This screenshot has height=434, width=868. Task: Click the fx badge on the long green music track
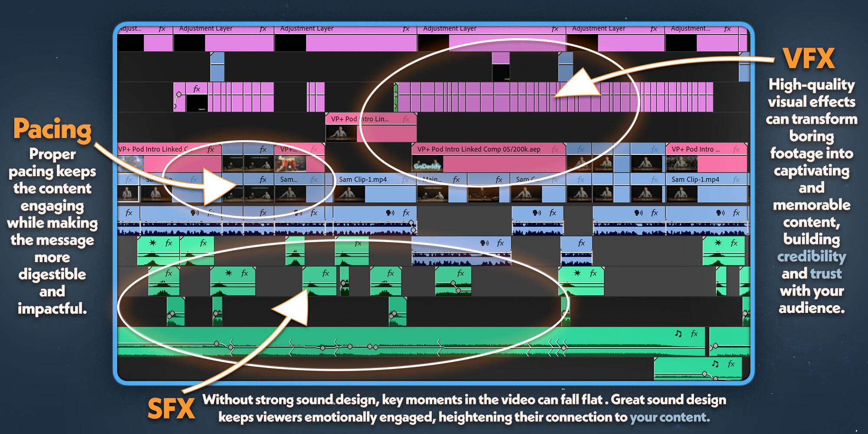694,333
